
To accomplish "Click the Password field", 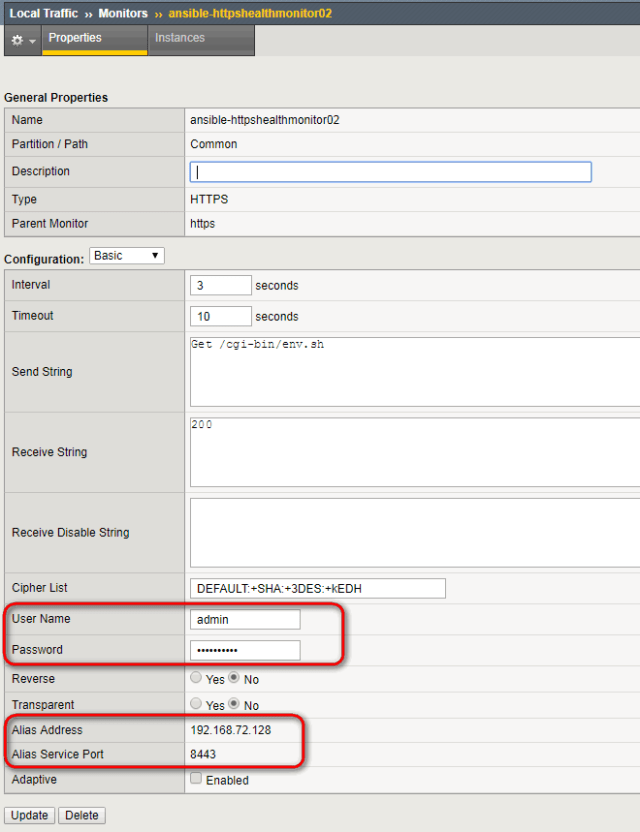I will pos(244,650).
